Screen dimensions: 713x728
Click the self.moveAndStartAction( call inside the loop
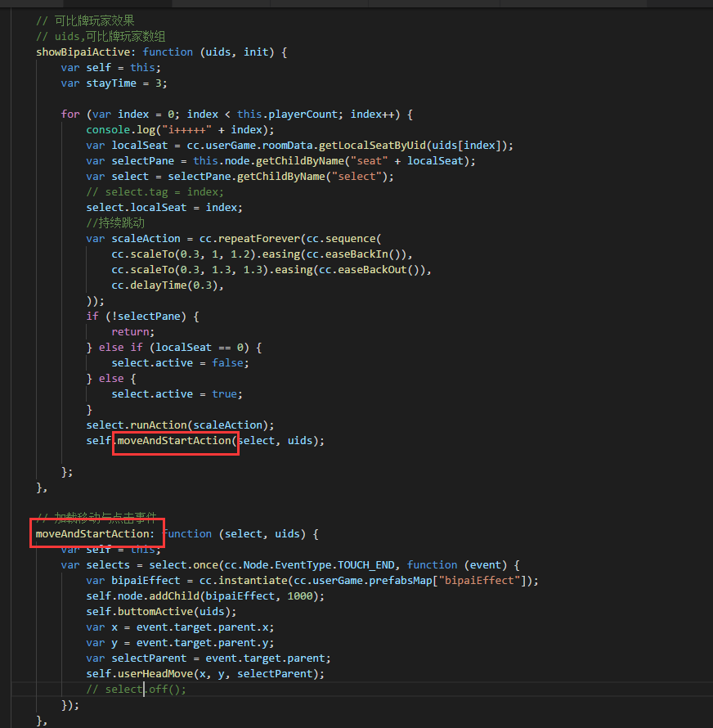[162, 441]
